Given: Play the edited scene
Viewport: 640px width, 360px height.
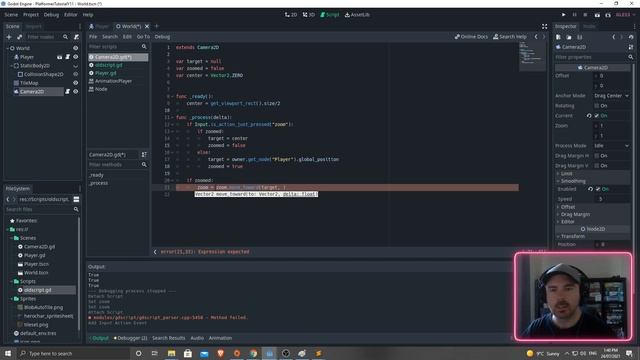Looking at the screenshot, I should coord(597,14).
